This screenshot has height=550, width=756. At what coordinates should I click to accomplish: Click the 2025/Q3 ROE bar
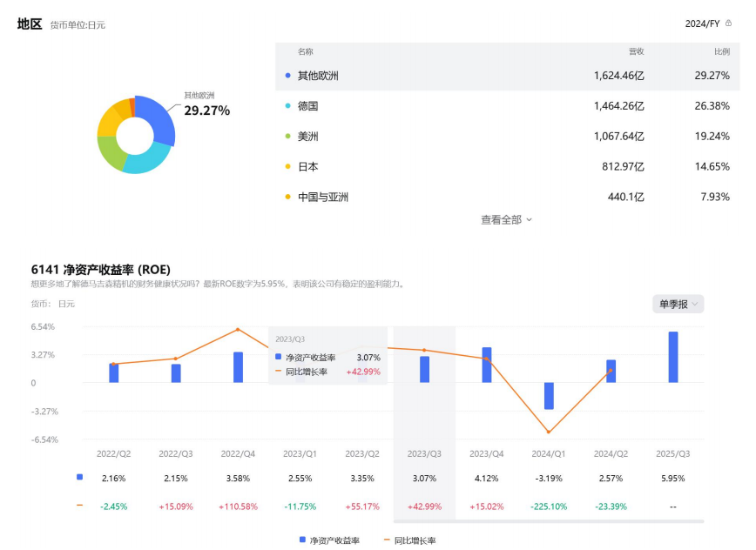tap(673, 357)
